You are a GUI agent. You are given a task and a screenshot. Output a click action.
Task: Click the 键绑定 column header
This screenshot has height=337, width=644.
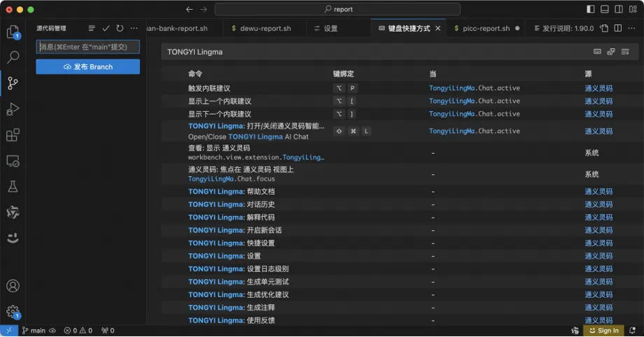coord(344,74)
